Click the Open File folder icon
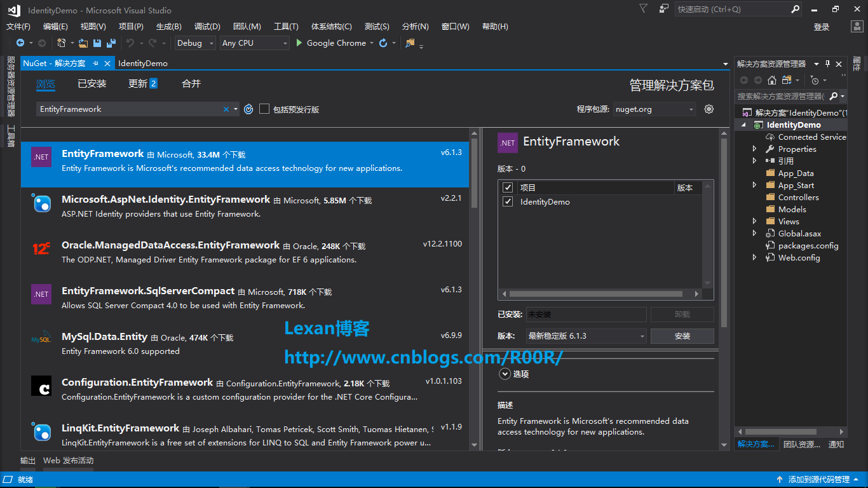The width and height of the screenshot is (868, 488). (83, 43)
